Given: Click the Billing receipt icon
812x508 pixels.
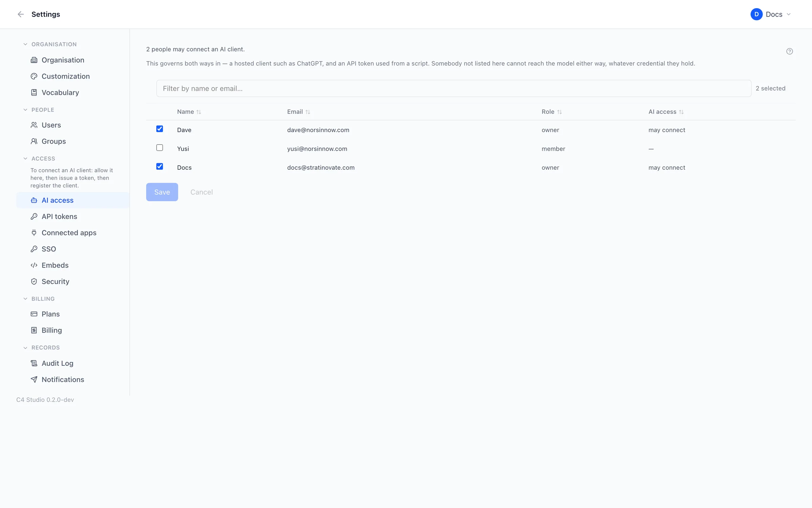Looking at the screenshot, I should tap(34, 330).
